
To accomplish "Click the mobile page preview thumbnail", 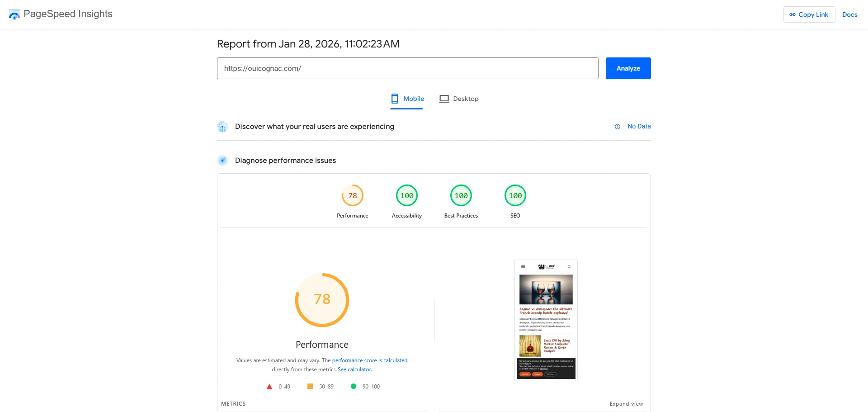I will [x=545, y=320].
